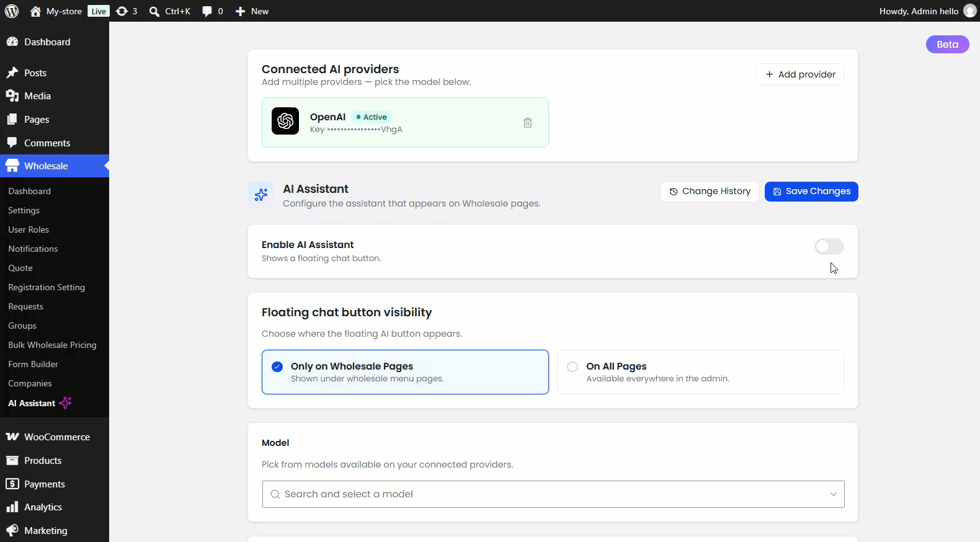The height and width of the screenshot is (542, 980).
Task: Click the Add provider button
Action: [800, 74]
